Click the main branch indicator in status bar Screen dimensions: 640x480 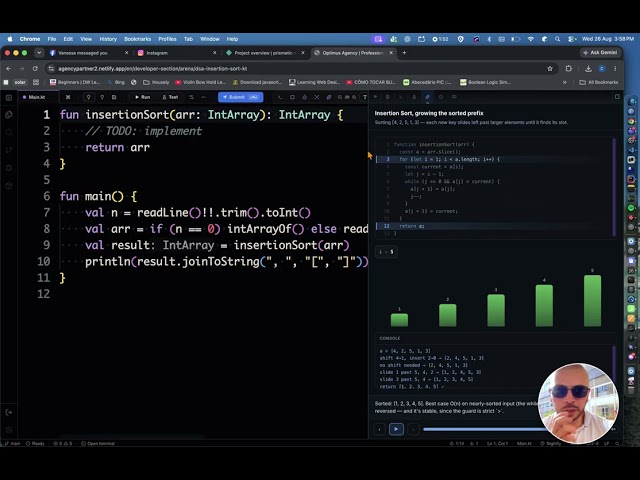[12, 443]
